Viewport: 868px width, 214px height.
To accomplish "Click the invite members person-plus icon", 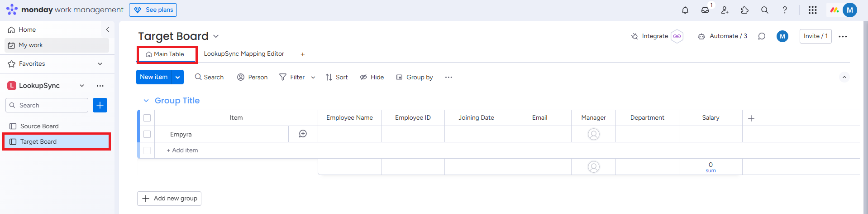I will [725, 10].
